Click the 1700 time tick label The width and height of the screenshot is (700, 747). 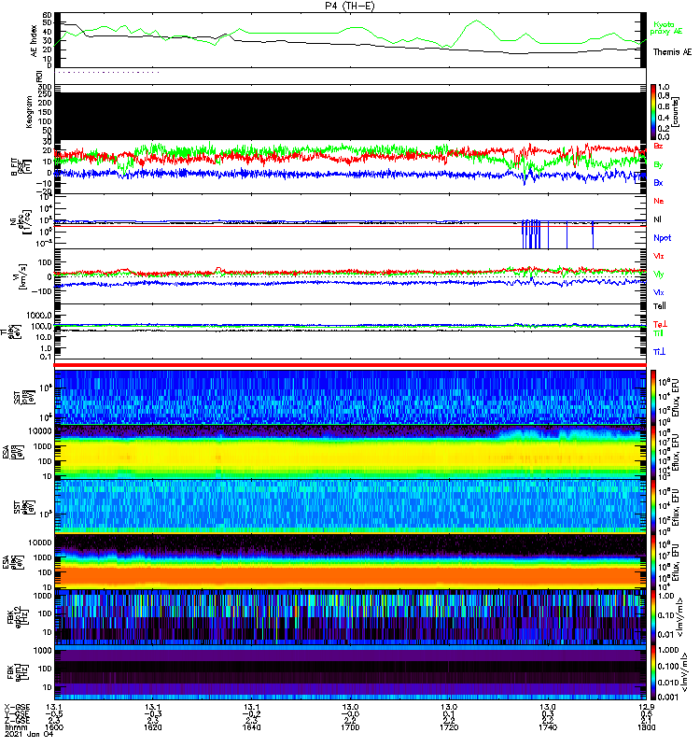pos(350,727)
